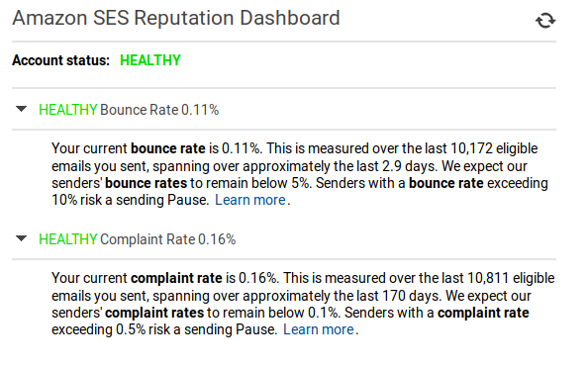Click the '10,811 eligible' text in complaint paragraph

(x=511, y=278)
